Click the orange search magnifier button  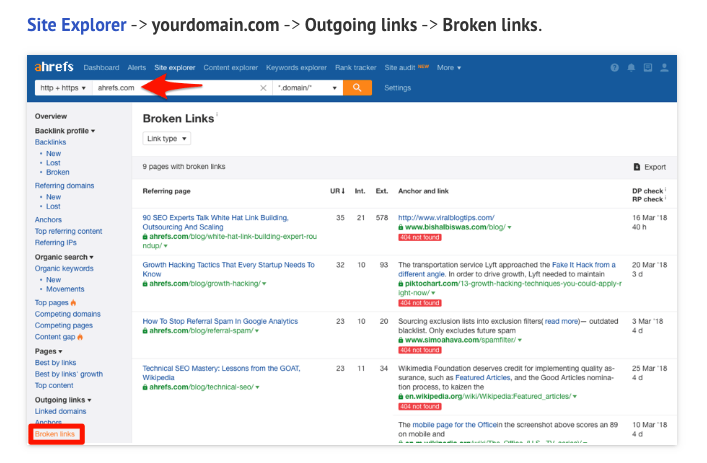[357, 87]
